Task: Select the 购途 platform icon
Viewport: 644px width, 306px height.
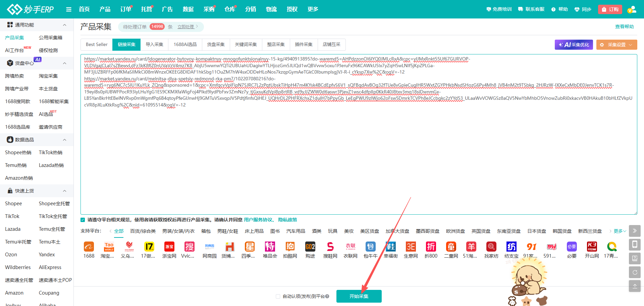Action: click(x=310, y=247)
